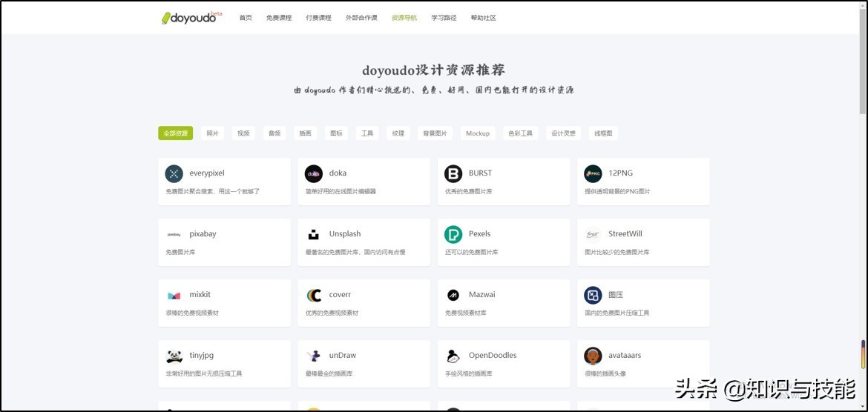Click the text 很棒的免费视频素材

coord(192,313)
